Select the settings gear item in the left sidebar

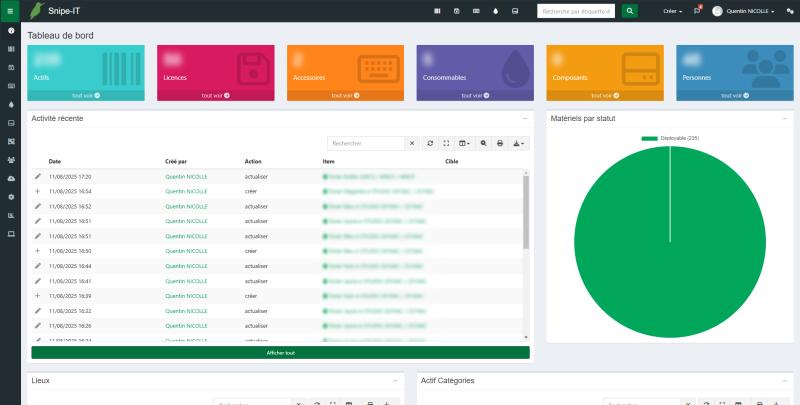point(11,196)
